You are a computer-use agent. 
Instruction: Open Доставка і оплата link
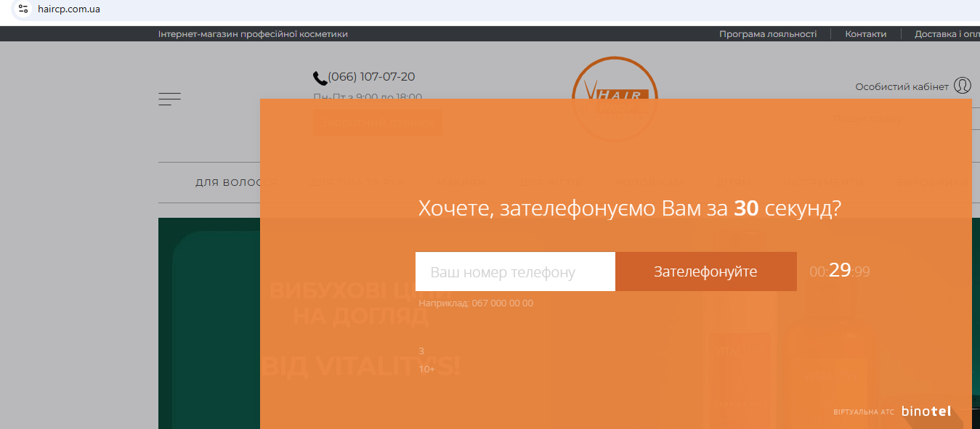[947, 34]
